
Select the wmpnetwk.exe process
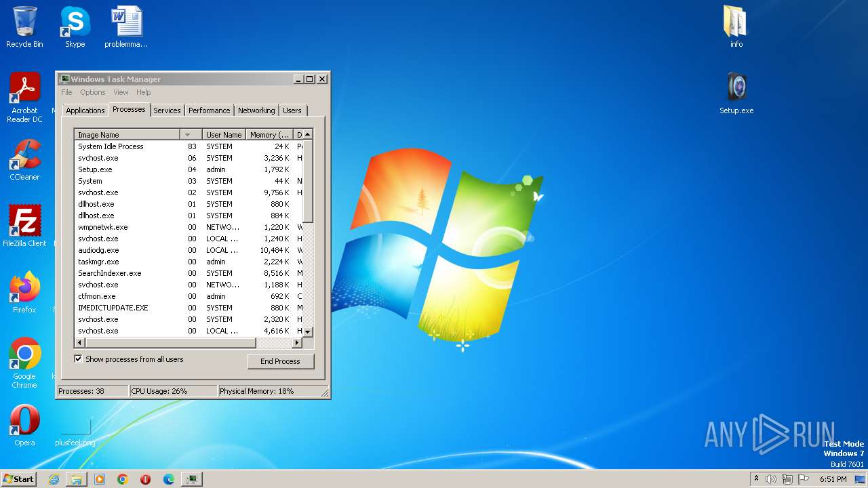tap(188, 227)
